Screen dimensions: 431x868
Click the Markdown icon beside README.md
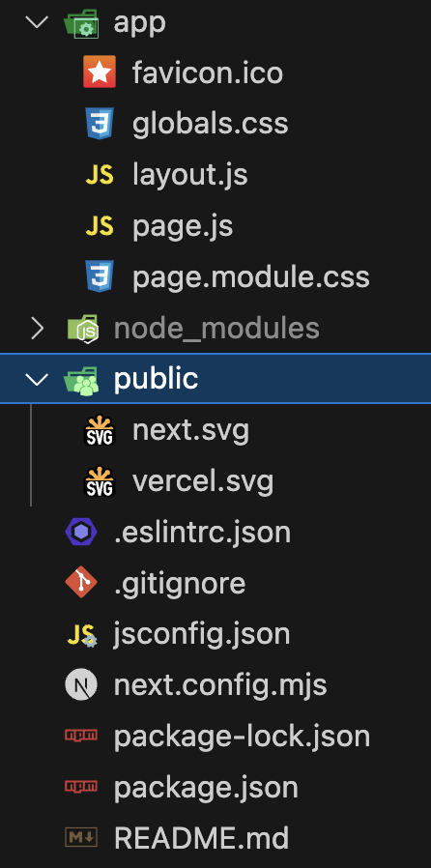click(81, 838)
